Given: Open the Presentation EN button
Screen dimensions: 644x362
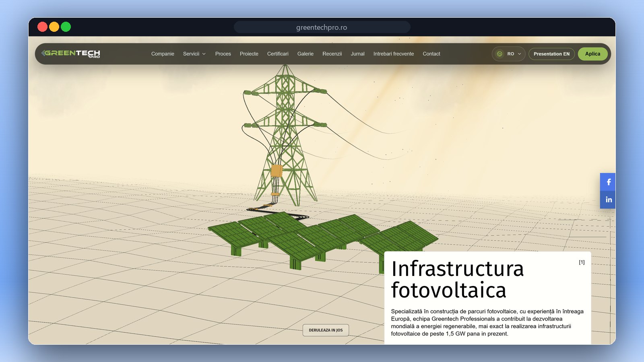Looking at the screenshot, I should [551, 54].
